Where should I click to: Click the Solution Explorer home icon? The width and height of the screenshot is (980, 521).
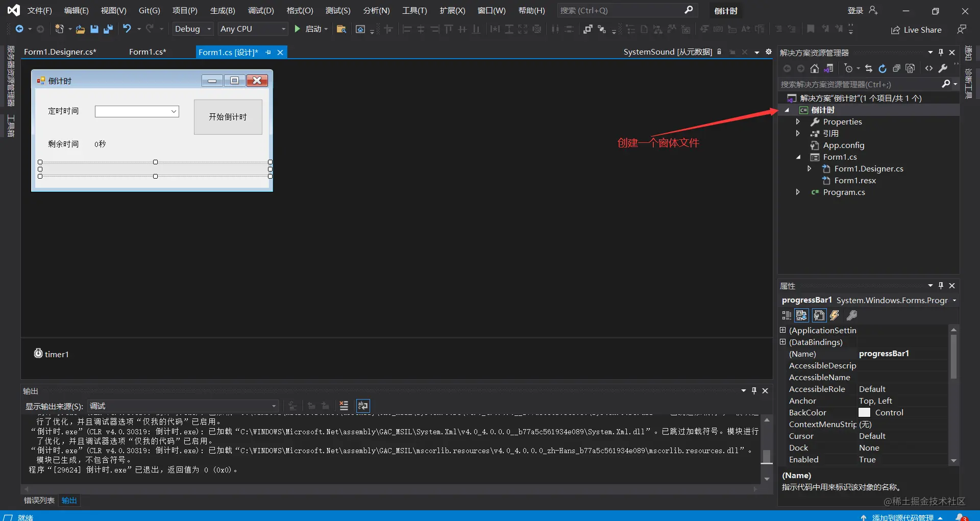pos(815,68)
